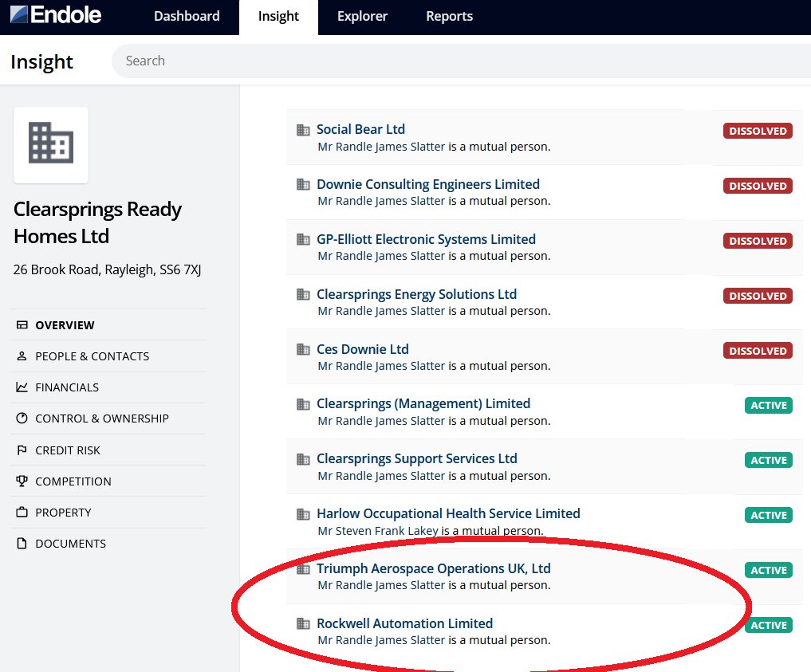Click the Control & Ownership pie icon
Screen dimensions: 811x672
pyautogui.click(x=22, y=419)
